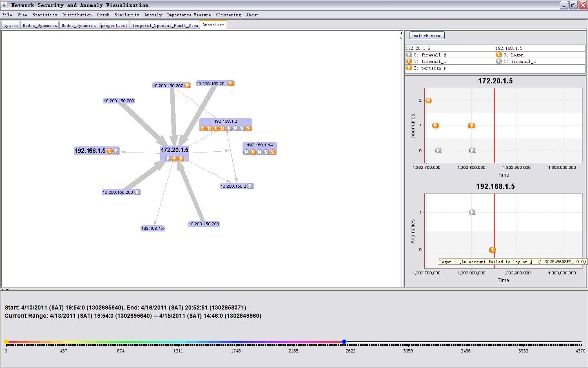Click blue end handle on time range slider

344,342
